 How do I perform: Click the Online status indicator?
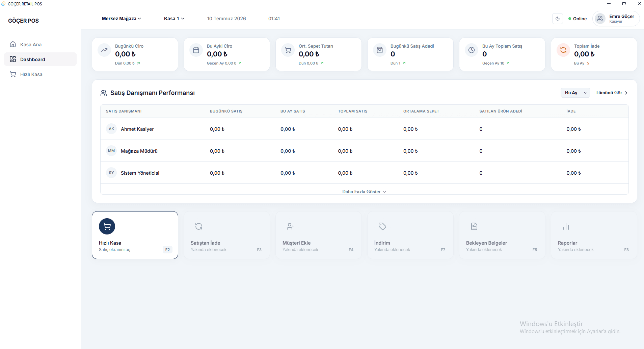click(x=578, y=19)
